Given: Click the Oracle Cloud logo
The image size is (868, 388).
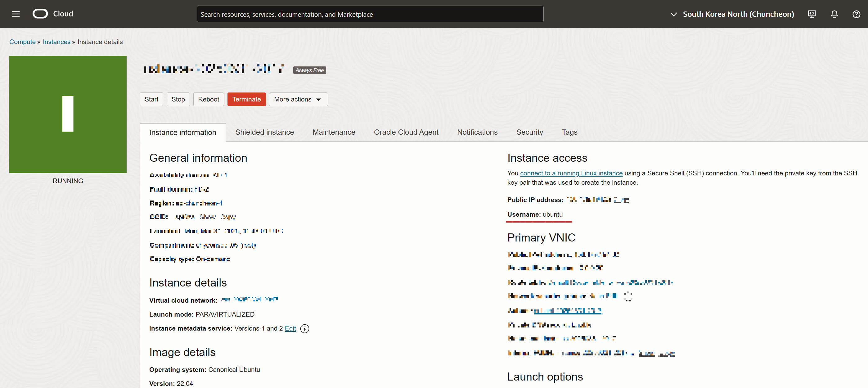Looking at the screenshot, I should [53, 14].
